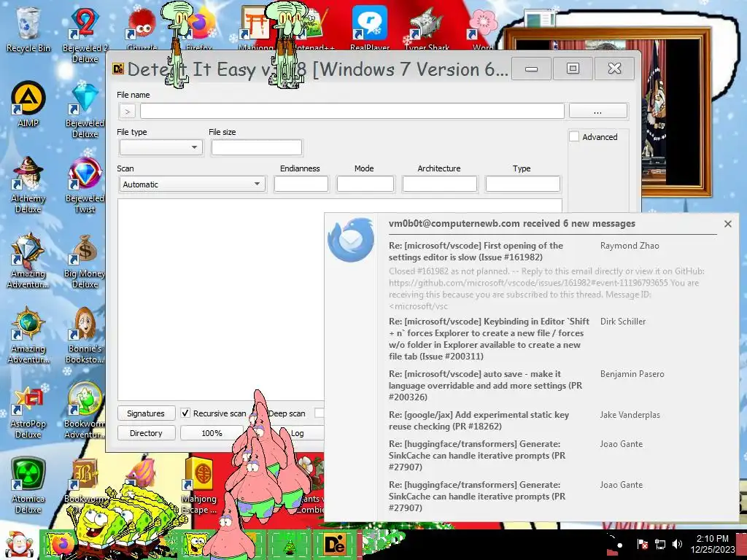This screenshot has height=560, width=747.
Task: Open the google/jax PR #18262 message
Action: pos(479,421)
